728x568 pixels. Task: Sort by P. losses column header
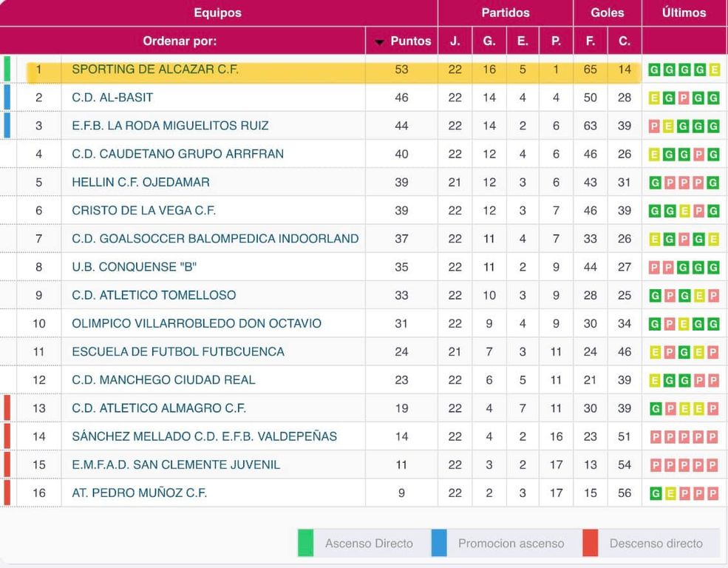(556, 41)
